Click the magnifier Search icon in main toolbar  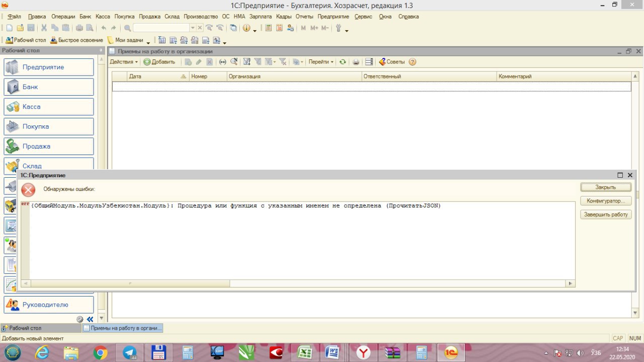point(127,28)
